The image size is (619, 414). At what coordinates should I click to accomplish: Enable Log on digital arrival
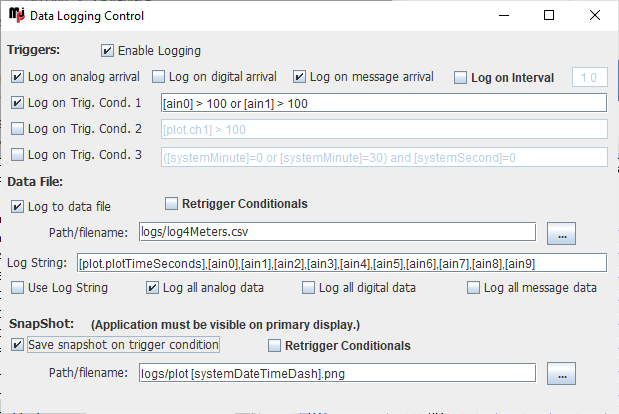click(158, 77)
